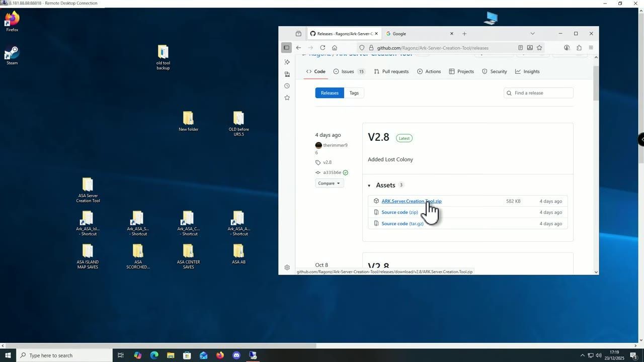
Task: Select the Ark_ASA_Isl shortcut icon
Action: [88, 223]
